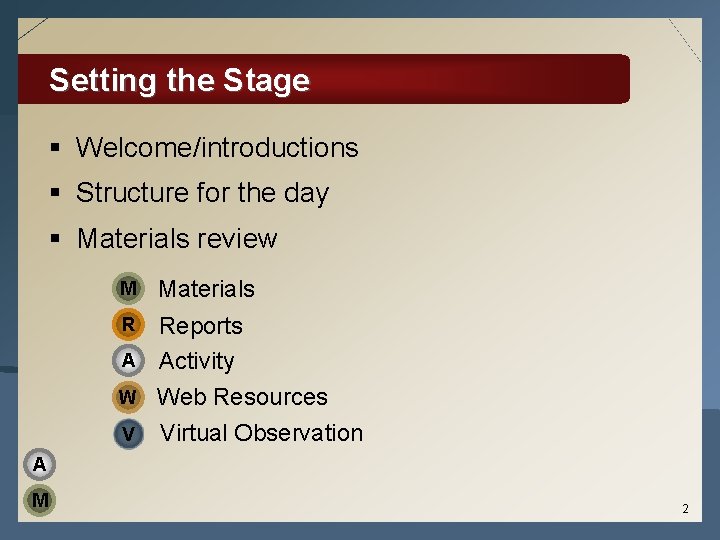Screen dimensions: 720x540
Task: Select the slide title Setting the Stage
Action: [179, 80]
